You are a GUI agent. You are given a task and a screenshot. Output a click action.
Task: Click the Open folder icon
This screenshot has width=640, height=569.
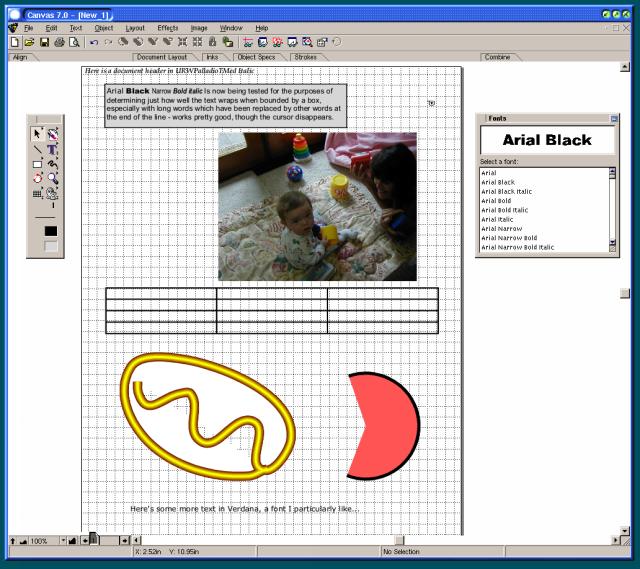click(x=29, y=42)
